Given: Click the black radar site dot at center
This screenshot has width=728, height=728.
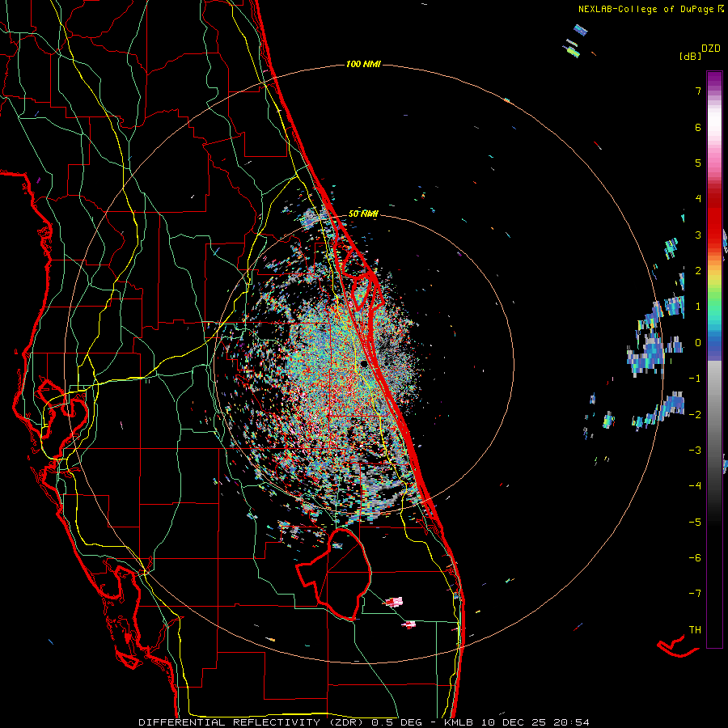Looking at the screenshot, I should click(364, 365).
